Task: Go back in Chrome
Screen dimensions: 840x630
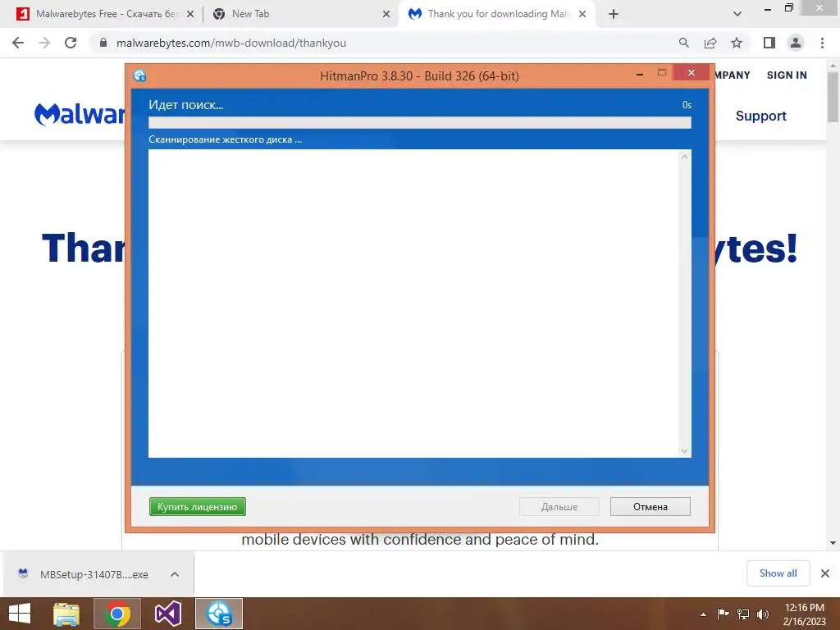Action: pos(18,43)
